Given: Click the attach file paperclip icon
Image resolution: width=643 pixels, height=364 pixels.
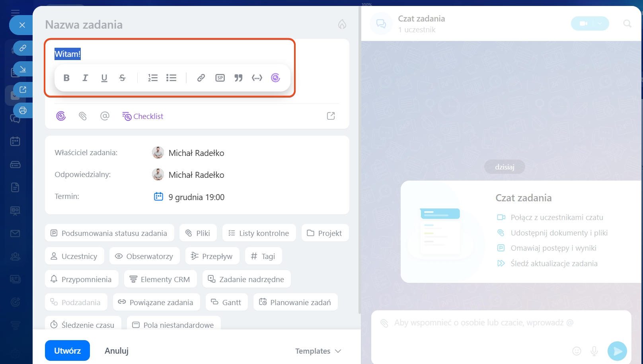Looking at the screenshot, I should click(x=83, y=116).
